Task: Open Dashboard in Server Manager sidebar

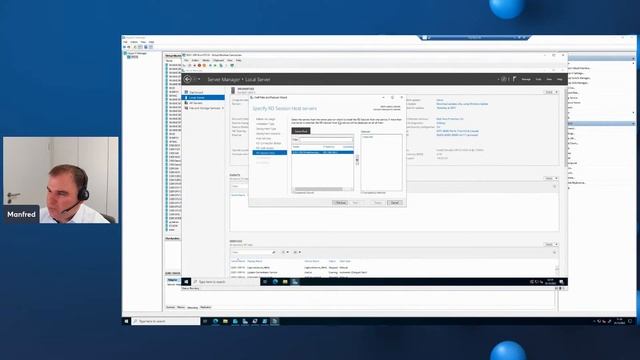Action: [x=196, y=92]
